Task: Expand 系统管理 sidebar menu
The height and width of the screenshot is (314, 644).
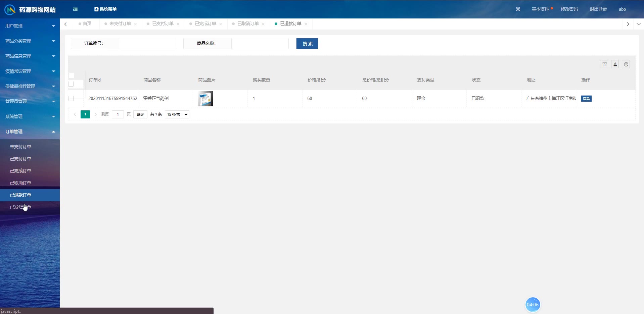Action: pyautogui.click(x=30, y=116)
